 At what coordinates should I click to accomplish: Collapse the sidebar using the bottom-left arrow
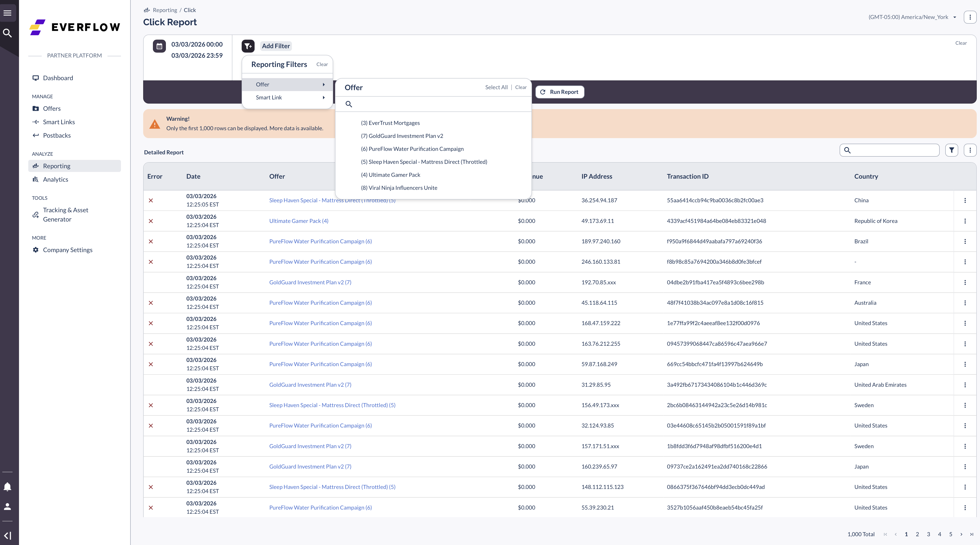(x=8, y=535)
